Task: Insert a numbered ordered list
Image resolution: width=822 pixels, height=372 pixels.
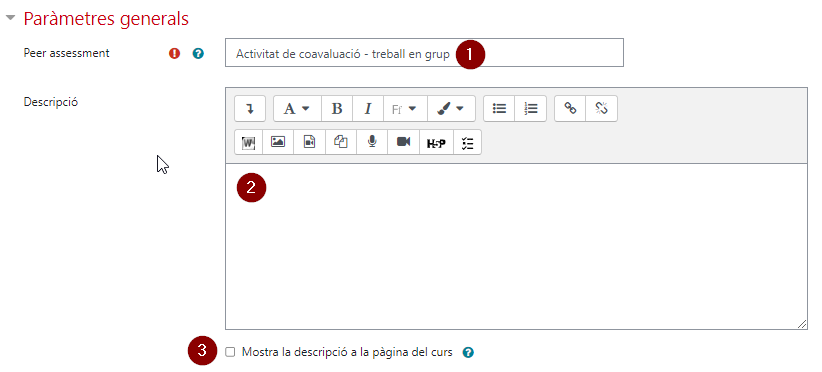Action: 531,108
